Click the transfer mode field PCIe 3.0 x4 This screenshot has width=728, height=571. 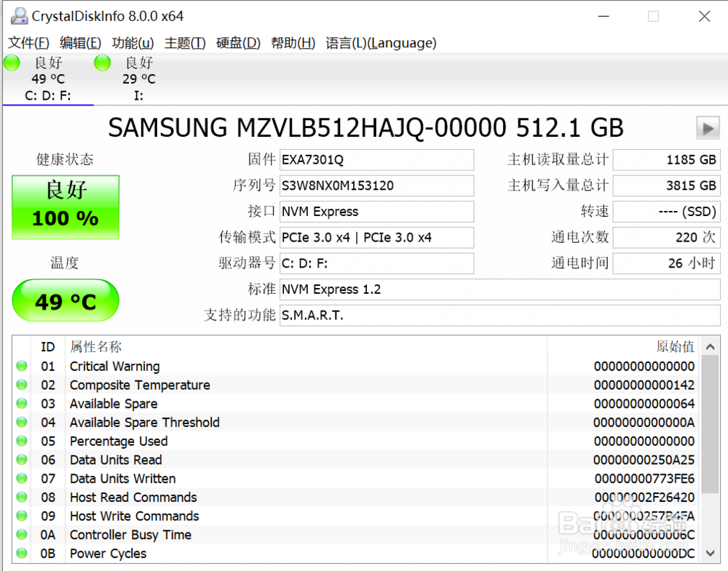tap(376, 238)
